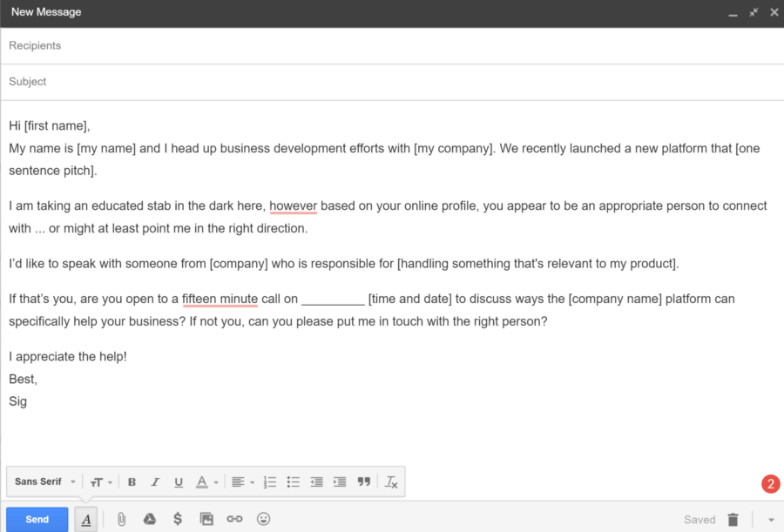Hide the formatting bar via the A button
Viewport: 784px width, 532px height.
click(x=85, y=519)
